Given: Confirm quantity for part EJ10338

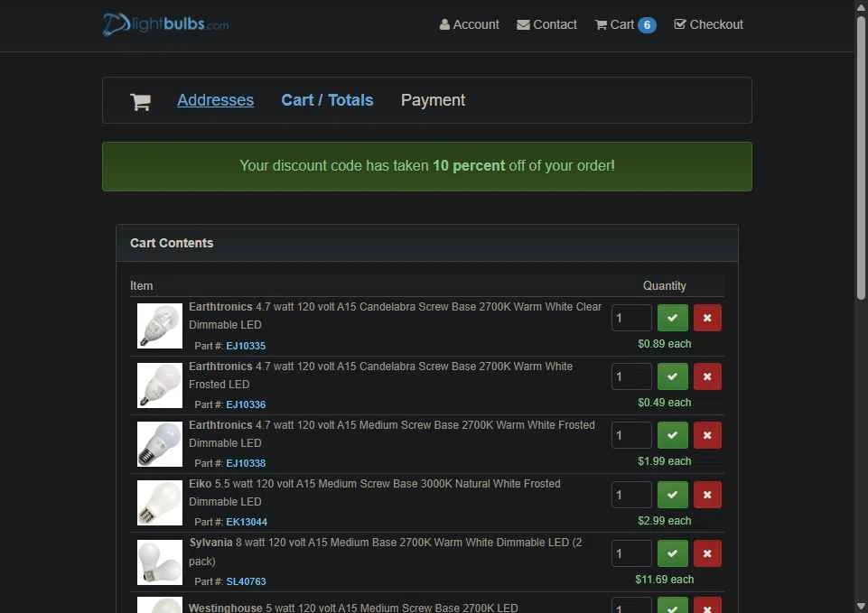Looking at the screenshot, I should (673, 435).
